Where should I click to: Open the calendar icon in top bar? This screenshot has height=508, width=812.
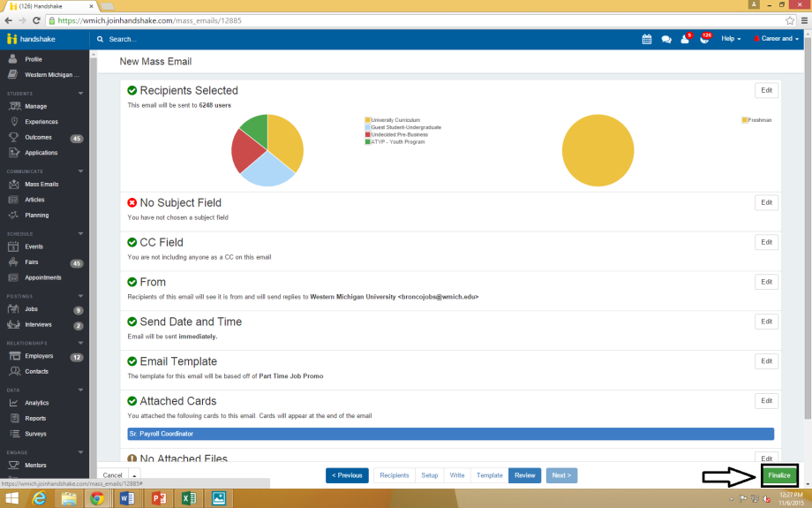(x=647, y=39)
